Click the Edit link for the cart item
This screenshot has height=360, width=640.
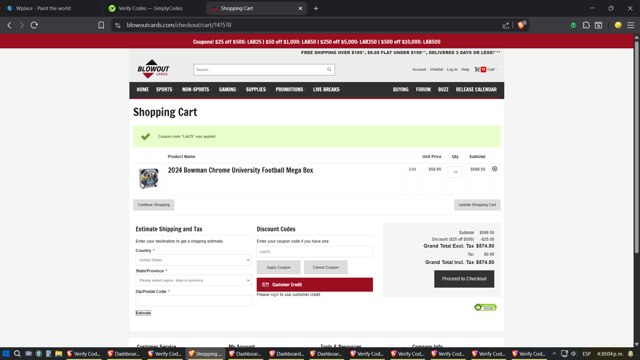tap(412, 169)
